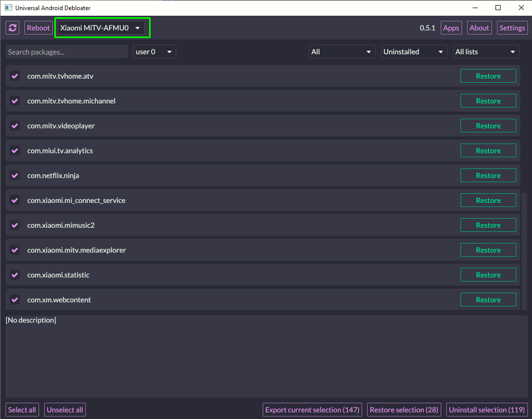Uncheck com.mitv.tvhome.atv checkbox

point(15,76)
